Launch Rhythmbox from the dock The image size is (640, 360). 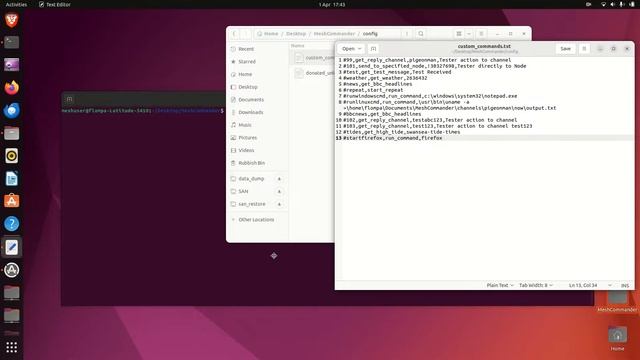click(x=11, y=156)
